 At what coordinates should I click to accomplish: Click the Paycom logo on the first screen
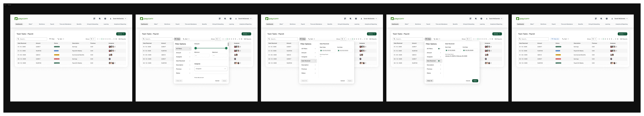pos(21,19)
